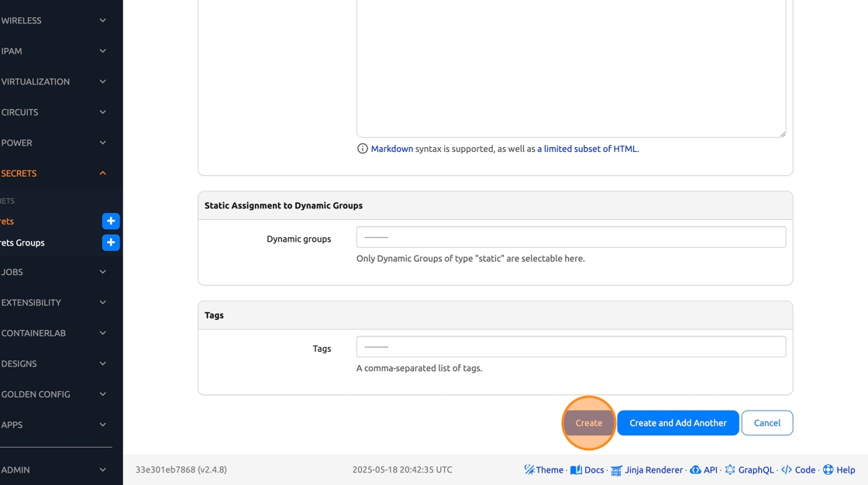Click the Code link in footer
Image resolution: width=868 pixels, height=485 pixels.
798,470
